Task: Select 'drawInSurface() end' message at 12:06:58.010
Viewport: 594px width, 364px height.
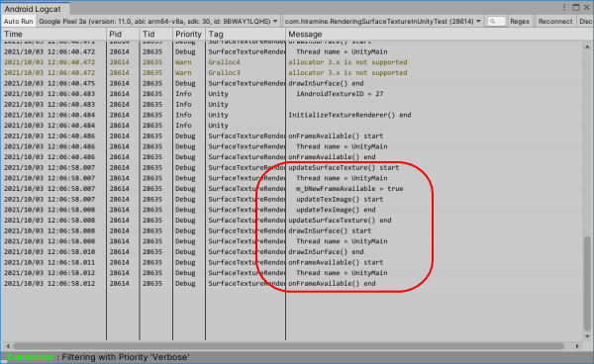Action: pos(326,252)
